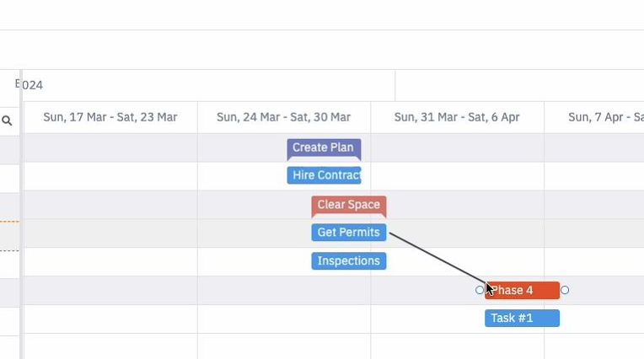Screen dimensions: 644x359
Task: Click the magnifier search icon
Action: pyautogui.click(x=7, y=121)
